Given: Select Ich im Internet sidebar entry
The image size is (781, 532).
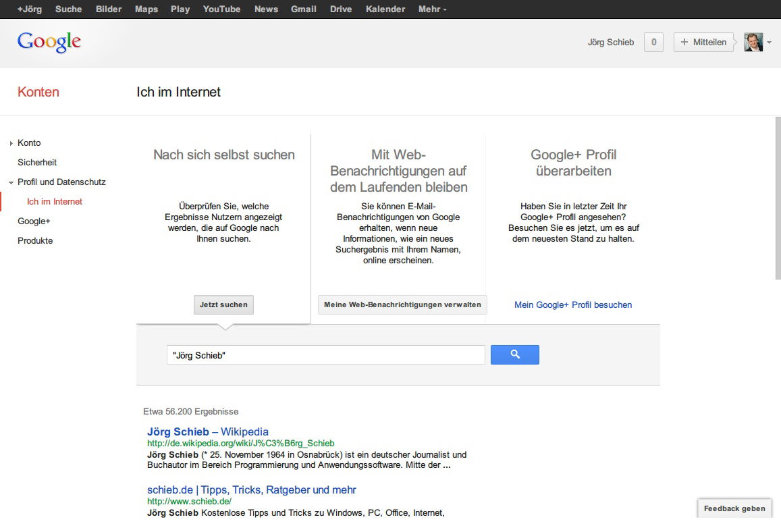Looking at the screenshot, I should pyautogui.click(x=54, y=201).
